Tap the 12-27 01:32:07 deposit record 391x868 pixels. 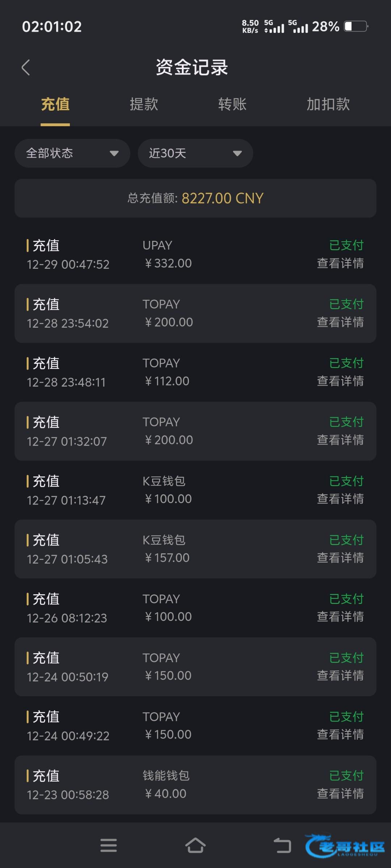tap(195, 431)
